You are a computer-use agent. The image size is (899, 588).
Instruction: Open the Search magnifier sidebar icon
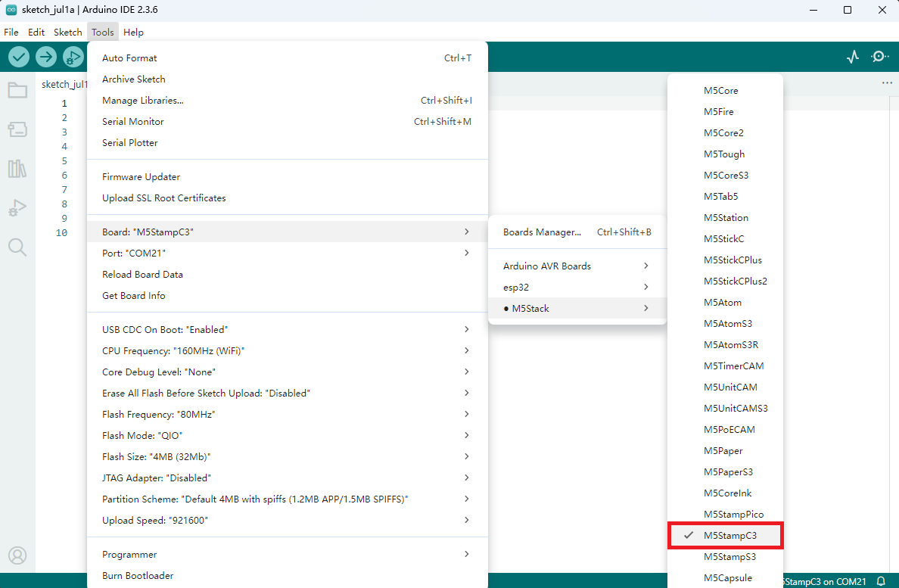tap(17, 247)
